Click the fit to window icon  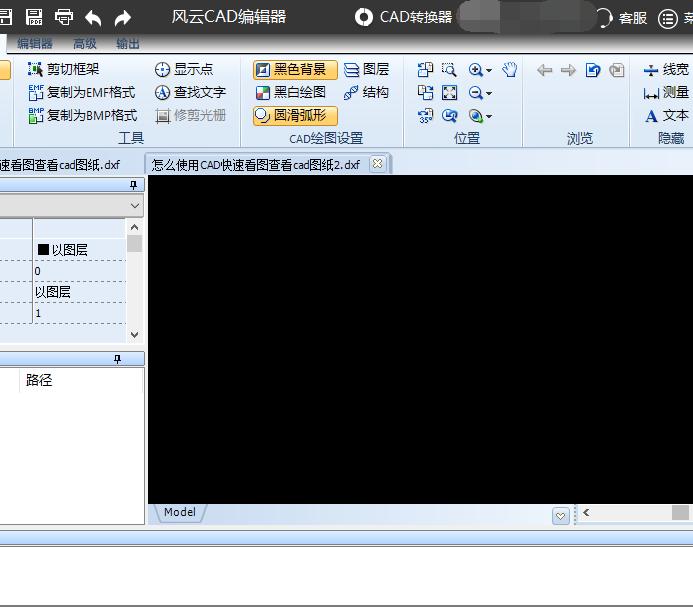(450, 93)
